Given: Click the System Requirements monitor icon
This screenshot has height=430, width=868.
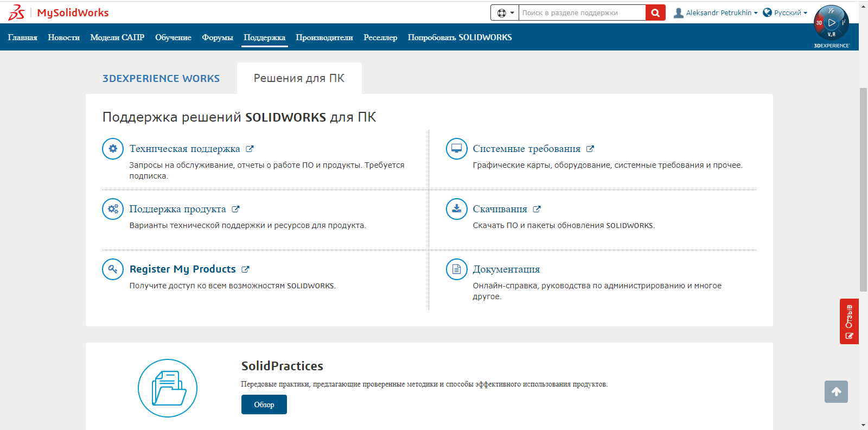Looking at the screenshot, I should [456, 149].
